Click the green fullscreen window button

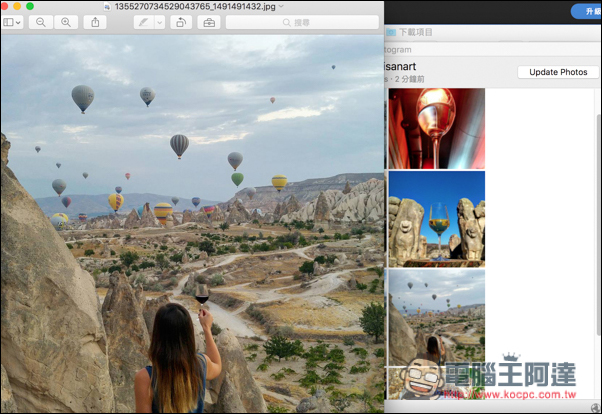coord(30,7)
